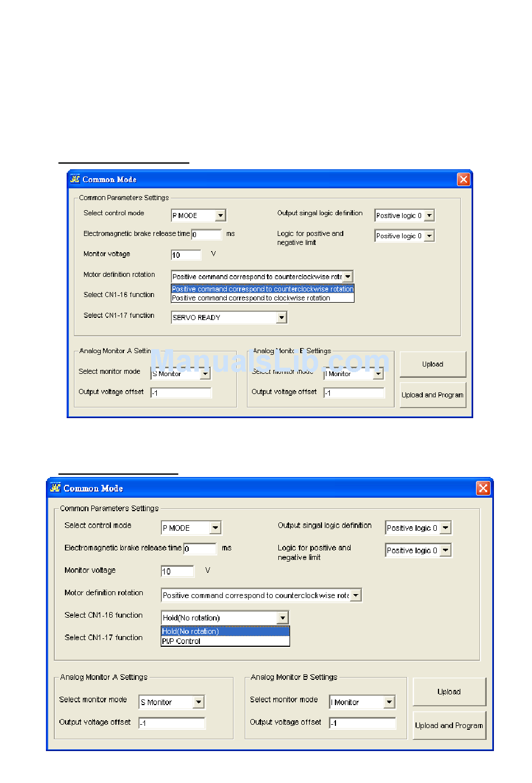Open Select control mode dropdown in upper window
The width and height of the screenshot is (532, 783).
[221, 215]
